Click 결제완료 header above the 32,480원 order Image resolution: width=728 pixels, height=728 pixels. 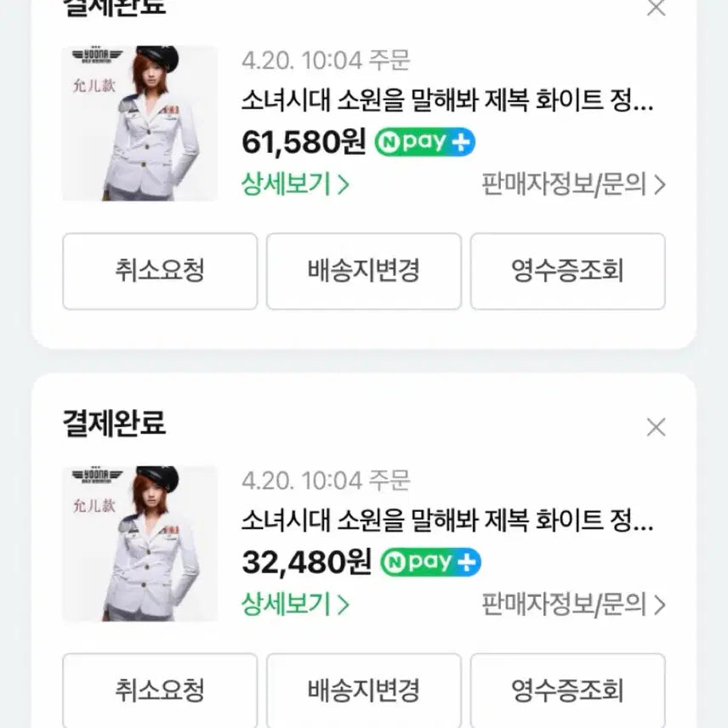click(x=114, y=422)
